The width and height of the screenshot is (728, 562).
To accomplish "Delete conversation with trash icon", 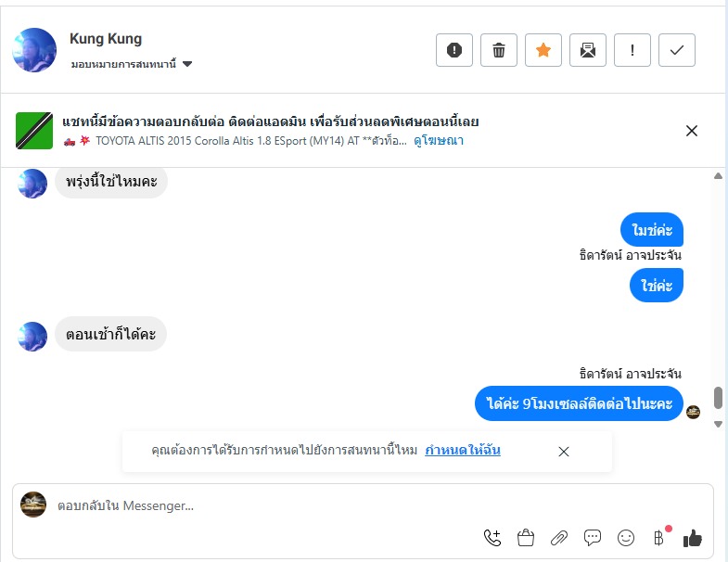I will (x=499, y=50).
